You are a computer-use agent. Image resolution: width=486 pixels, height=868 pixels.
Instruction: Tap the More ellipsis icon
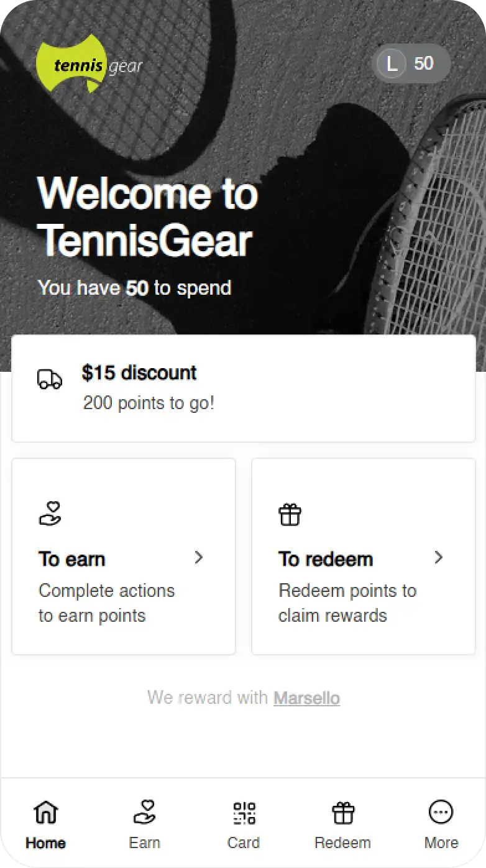click(441, 812)
